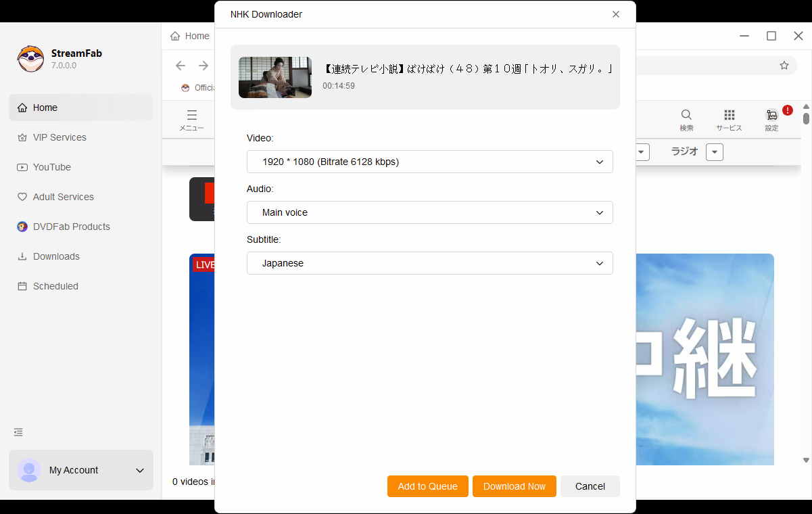Open the メニュー item on the NHK page

pyautogui.click(x=191, y=120)
